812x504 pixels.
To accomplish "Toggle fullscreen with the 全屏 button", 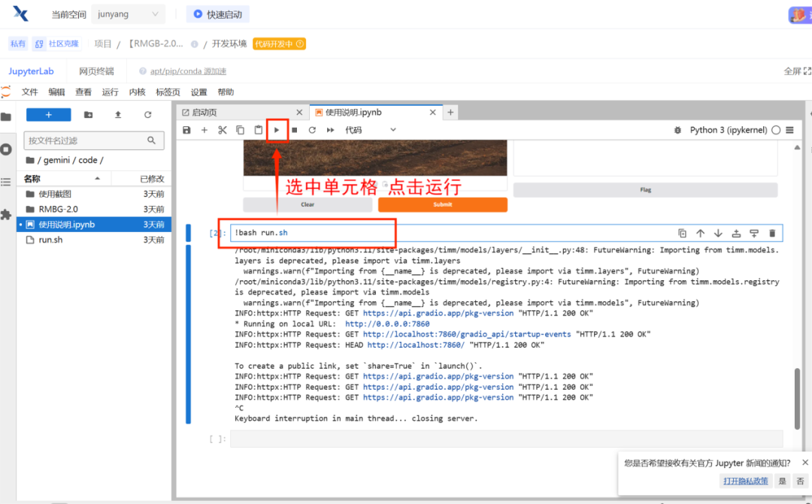I will 798,71.
